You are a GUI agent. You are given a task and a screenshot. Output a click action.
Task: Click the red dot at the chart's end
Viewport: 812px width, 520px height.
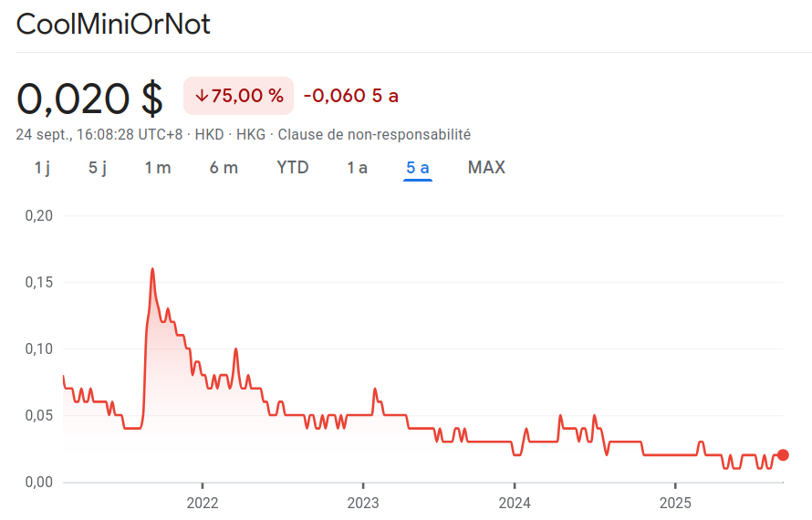(x=783, y=455)
